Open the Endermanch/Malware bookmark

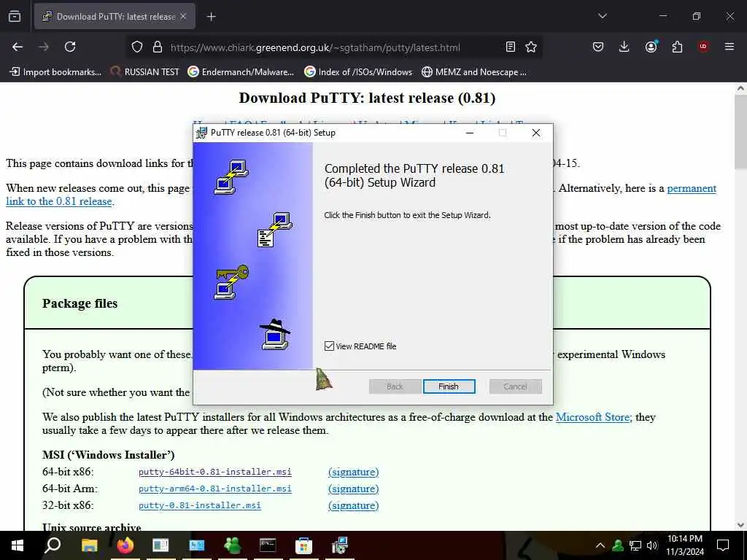pos(241,72)
